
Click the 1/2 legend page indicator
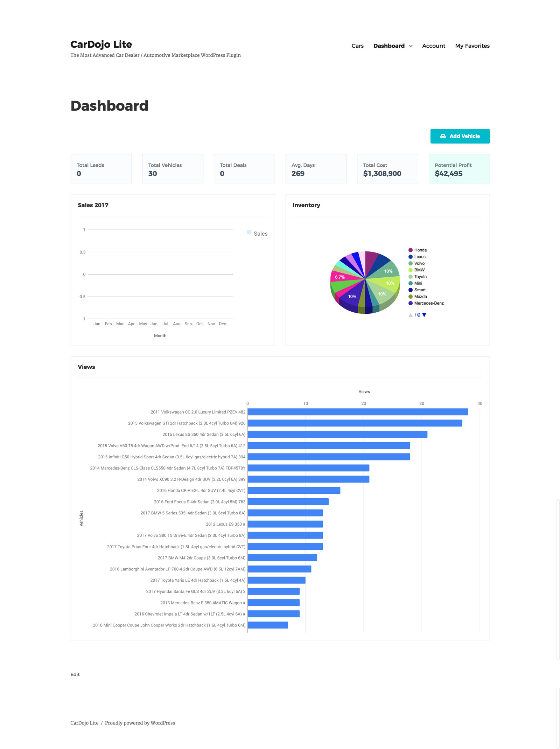[x=417, y=315]
